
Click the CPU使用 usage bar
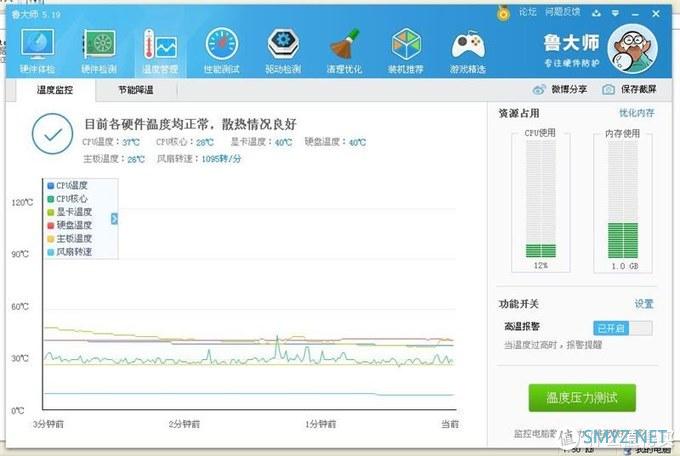tap(540, 199)
